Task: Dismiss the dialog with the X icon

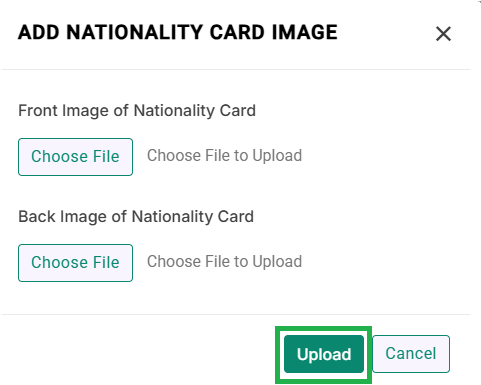Action: pyautogui.click(x=443, y=34)
